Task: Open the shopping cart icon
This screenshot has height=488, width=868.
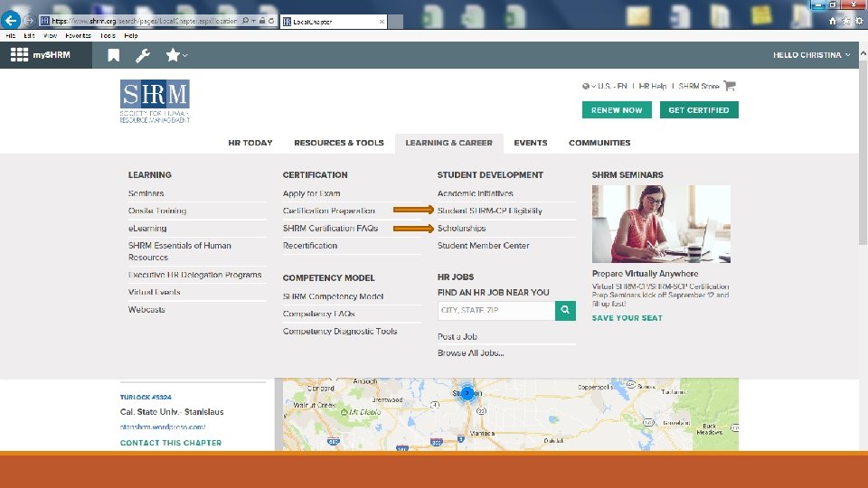Action: (x=730, y=86)
